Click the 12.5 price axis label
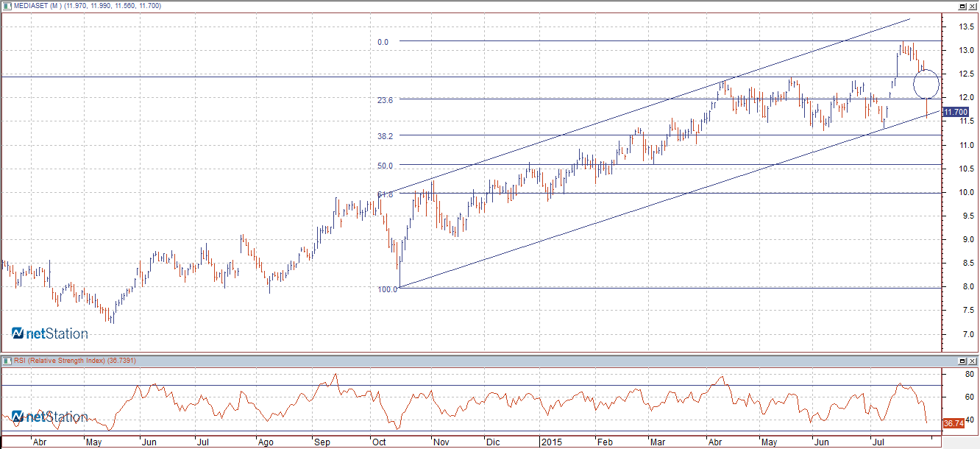The height and width of the screenshot is (449, 980). [966, 74]
